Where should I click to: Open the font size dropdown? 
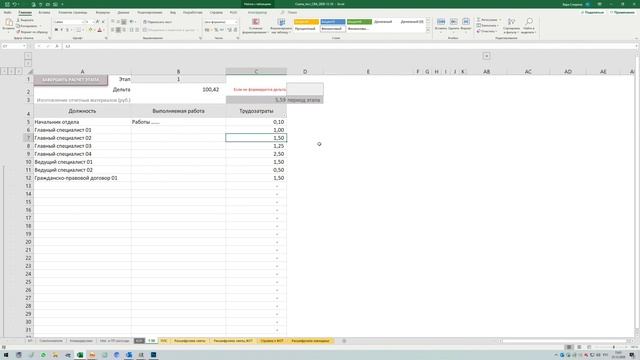pos(92,22)
